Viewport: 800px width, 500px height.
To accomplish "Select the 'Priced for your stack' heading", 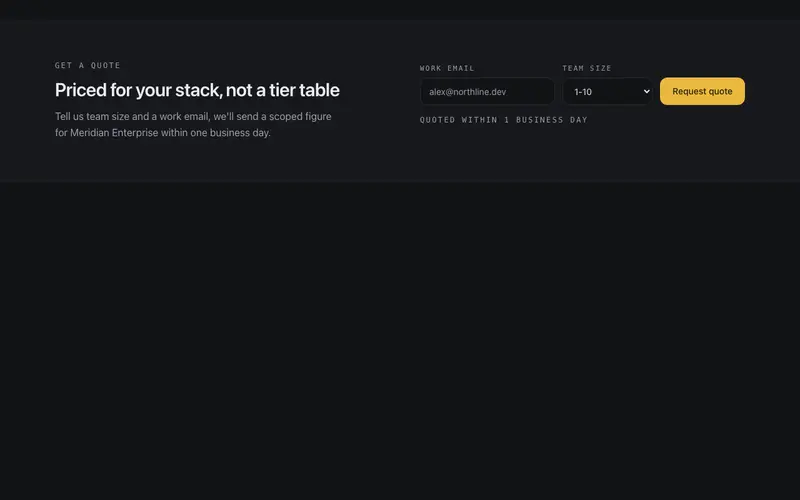I will (x=197, y=90).
